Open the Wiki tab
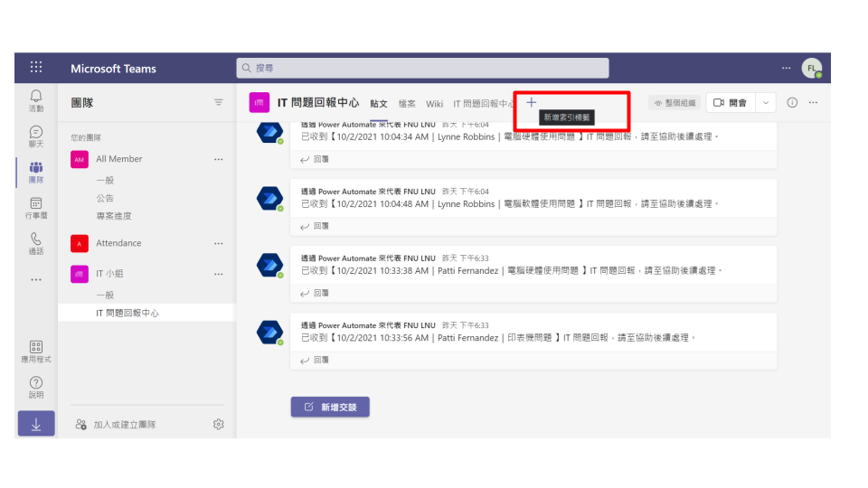 pyautogui.click(x=435, y=103)
